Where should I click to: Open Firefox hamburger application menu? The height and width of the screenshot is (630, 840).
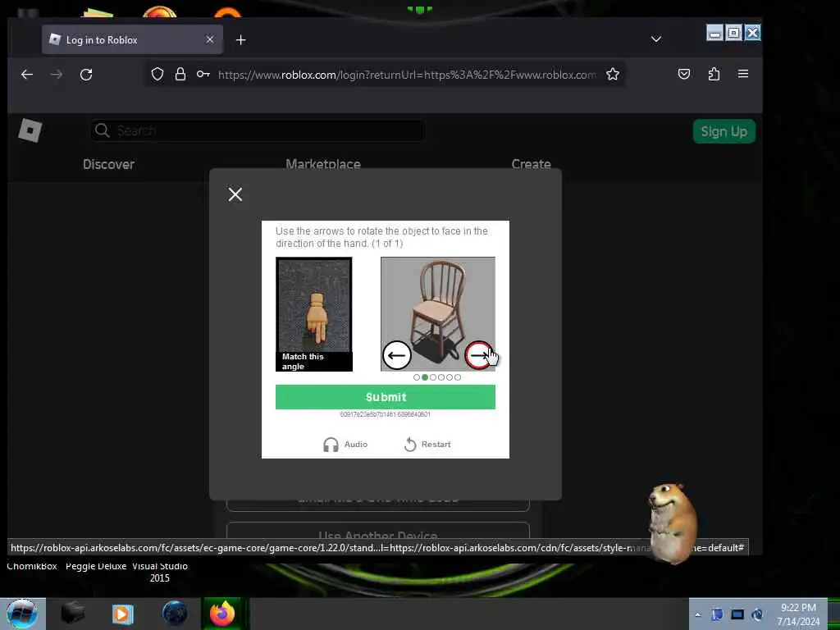743,74
